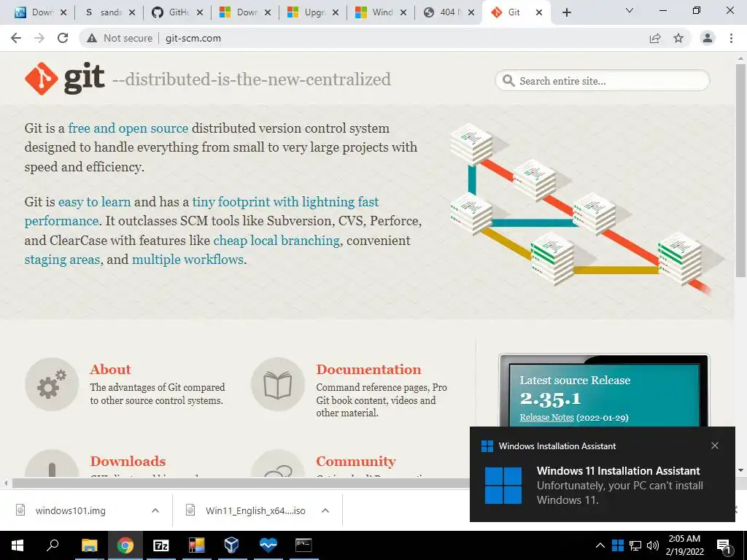Show hidden system tray icons
The image size is (747, 560).
[x=600, y=545]
